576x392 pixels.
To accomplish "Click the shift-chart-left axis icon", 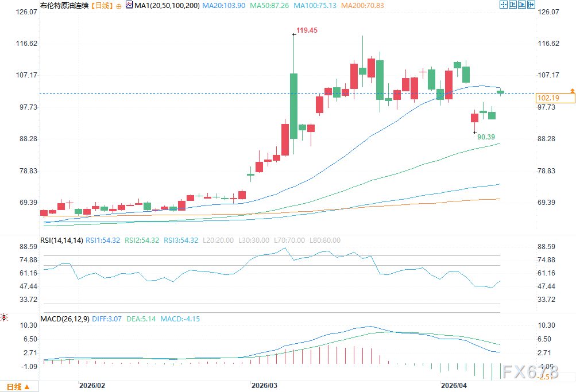I will tap(512, 5).
